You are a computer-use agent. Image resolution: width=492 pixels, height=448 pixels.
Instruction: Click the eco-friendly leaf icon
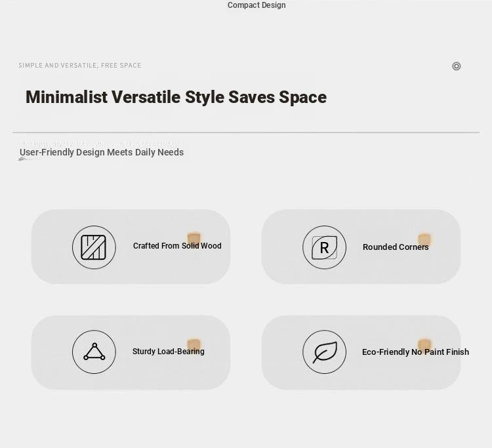324,352
